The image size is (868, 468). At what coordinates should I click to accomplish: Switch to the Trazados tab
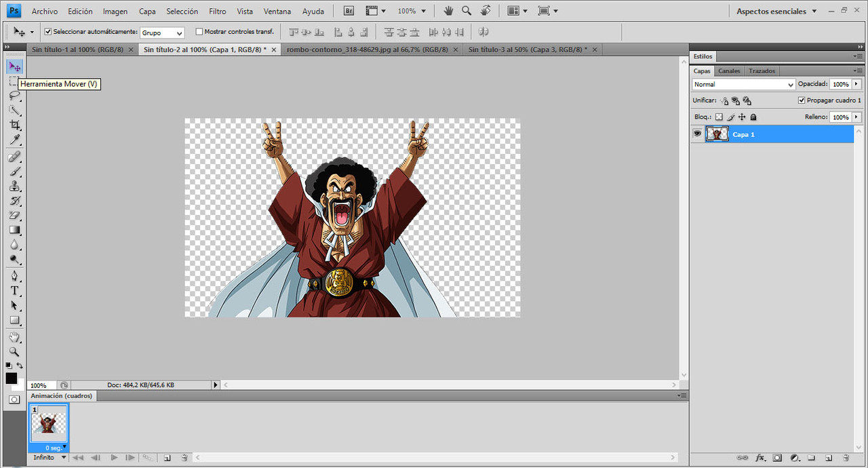(762, 71)
